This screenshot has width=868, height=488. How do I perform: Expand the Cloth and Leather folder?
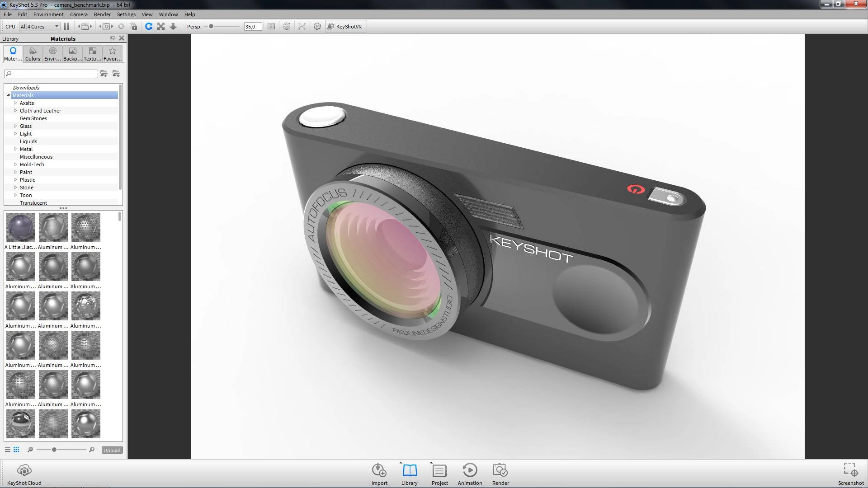click(15, 111)
